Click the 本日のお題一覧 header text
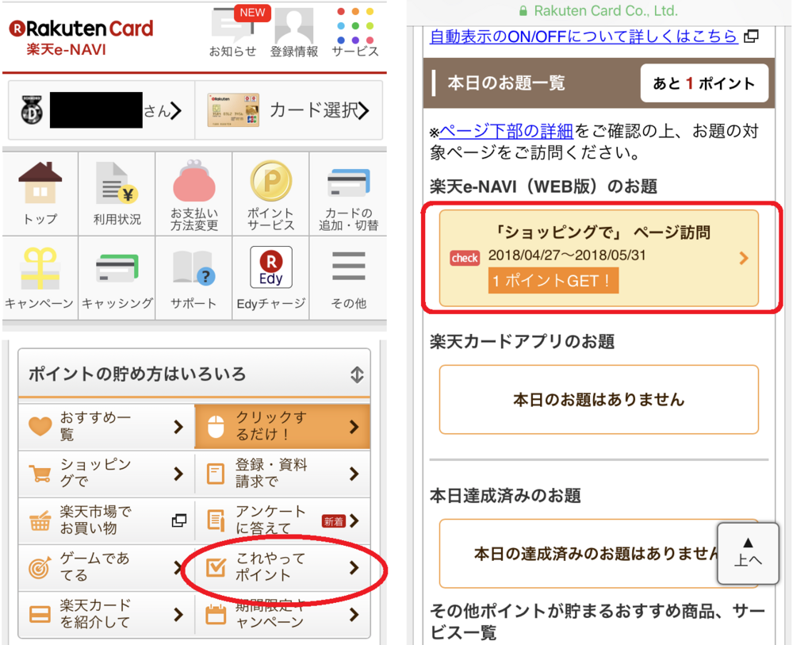Viewport: 812px width, 645px height. 506,83
